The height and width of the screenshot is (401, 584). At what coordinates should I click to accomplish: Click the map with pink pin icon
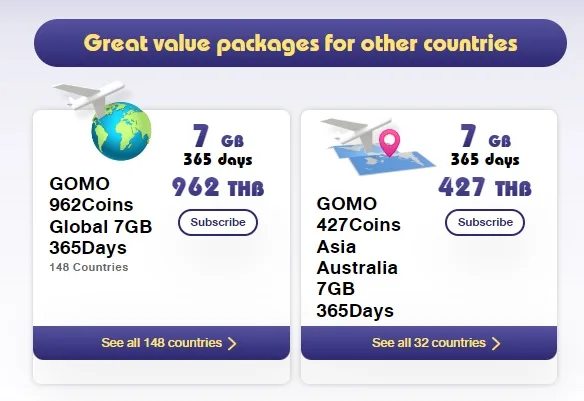[378, 146]
